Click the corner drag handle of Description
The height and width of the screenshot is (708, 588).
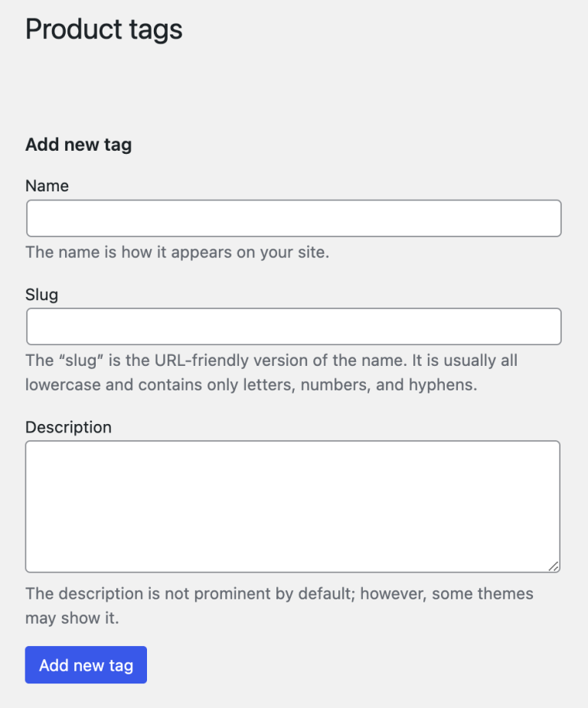click(554, 566)
